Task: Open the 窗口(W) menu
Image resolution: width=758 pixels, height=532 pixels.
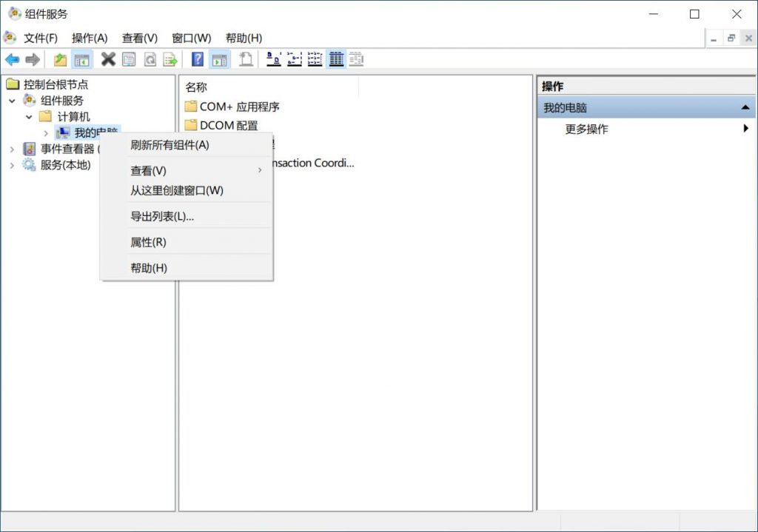Action: 192,38
